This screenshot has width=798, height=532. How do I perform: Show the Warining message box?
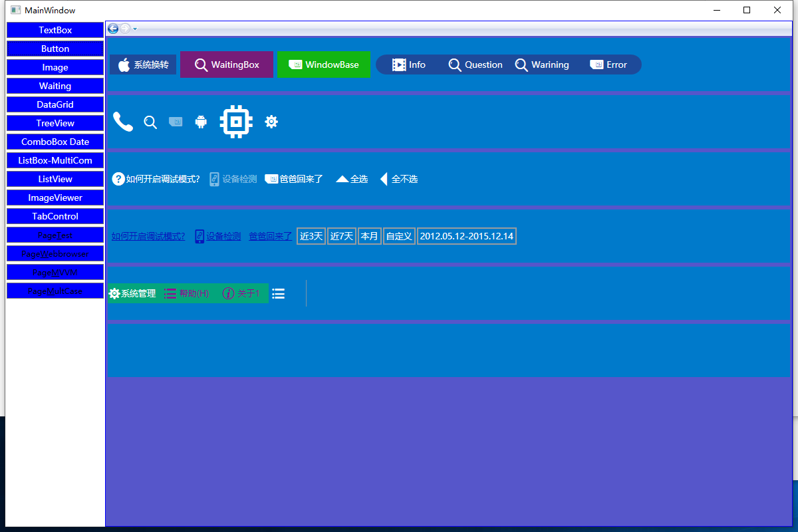coord(542,65)
